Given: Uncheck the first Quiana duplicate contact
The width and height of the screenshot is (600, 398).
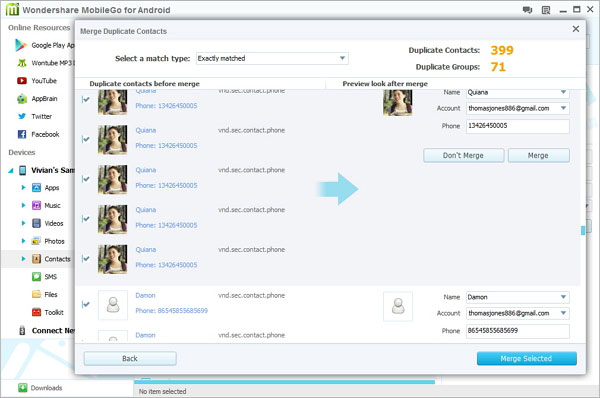Looking at the screenshot, I should [86, 100].
